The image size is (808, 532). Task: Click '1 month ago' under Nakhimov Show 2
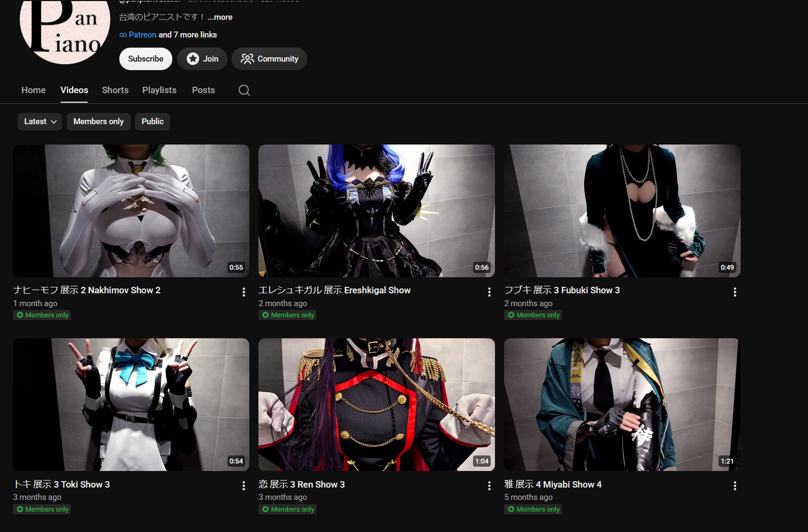click(35, 303)
